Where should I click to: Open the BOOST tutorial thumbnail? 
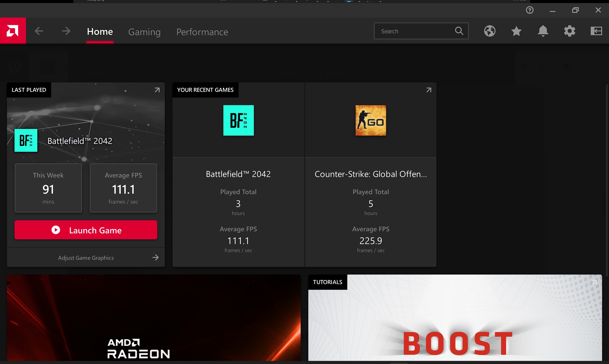pos(455,318)
